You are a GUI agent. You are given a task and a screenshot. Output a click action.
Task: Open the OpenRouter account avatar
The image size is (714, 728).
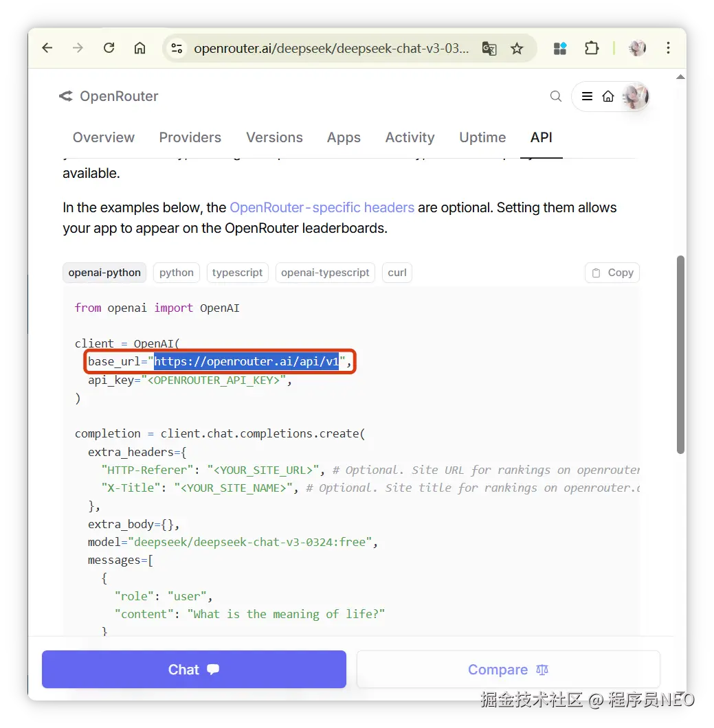point(636,97)
